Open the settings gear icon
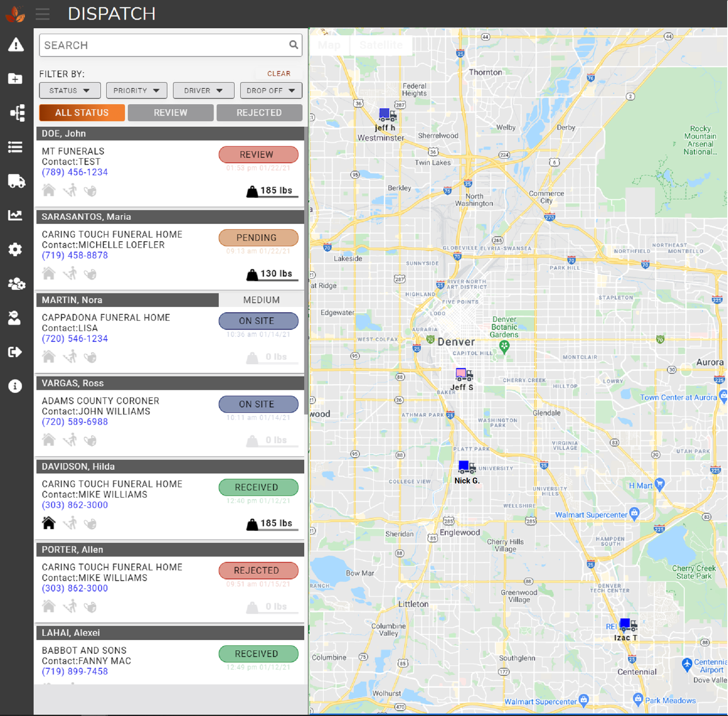 15,250
